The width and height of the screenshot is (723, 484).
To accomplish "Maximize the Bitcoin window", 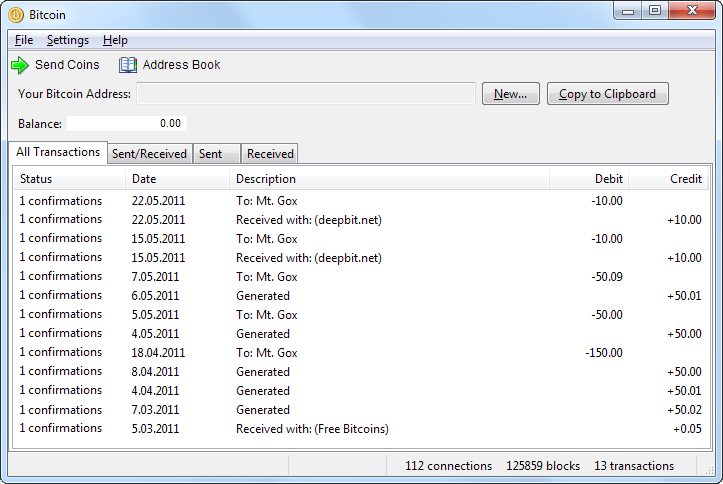I will (655, 11).
